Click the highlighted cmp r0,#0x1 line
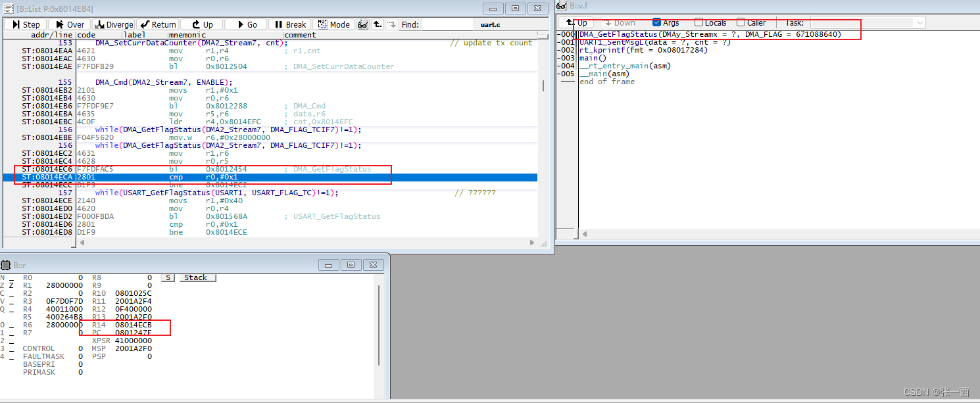The height and width of the screenshot is (403, 980). [x=270, y=177]
